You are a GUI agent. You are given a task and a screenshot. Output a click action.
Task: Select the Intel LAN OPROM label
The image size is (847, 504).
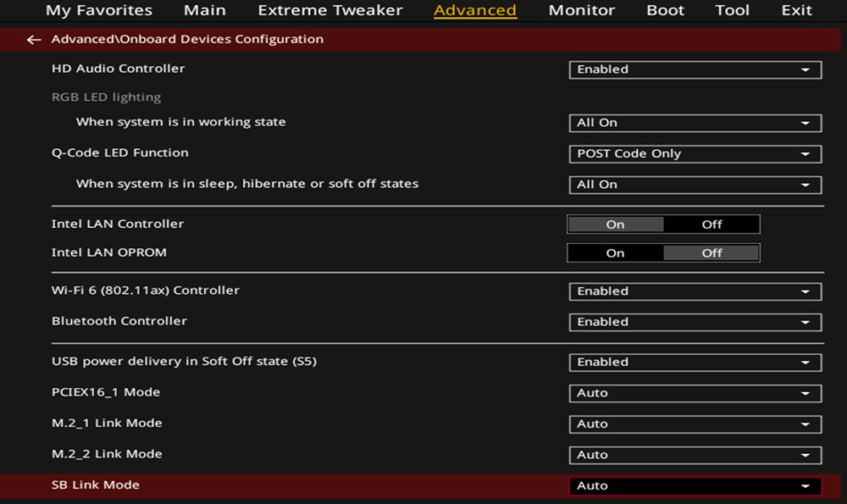pos(109,252)
